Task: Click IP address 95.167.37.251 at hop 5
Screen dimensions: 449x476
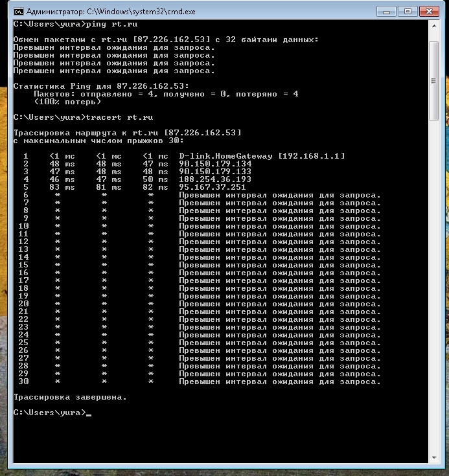Action: pos(213,187)
